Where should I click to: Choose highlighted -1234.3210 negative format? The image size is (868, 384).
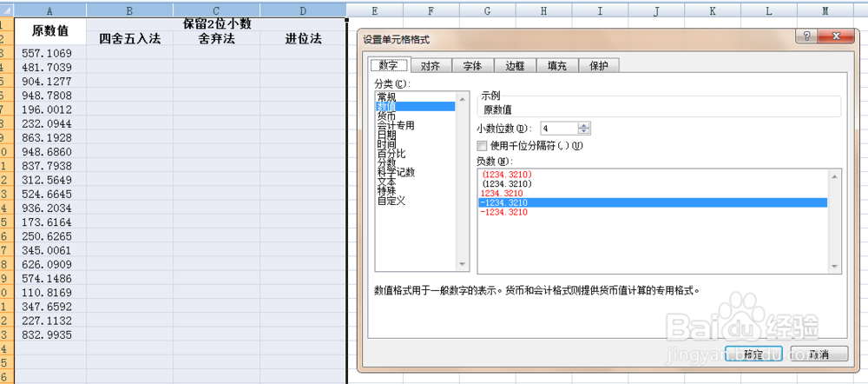pyautogui.click(x=653, y=202)
